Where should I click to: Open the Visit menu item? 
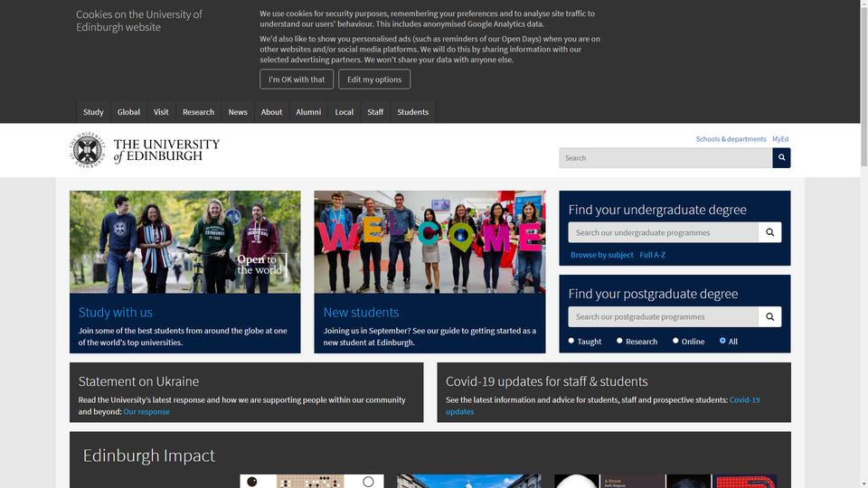(x=161, y=112)
